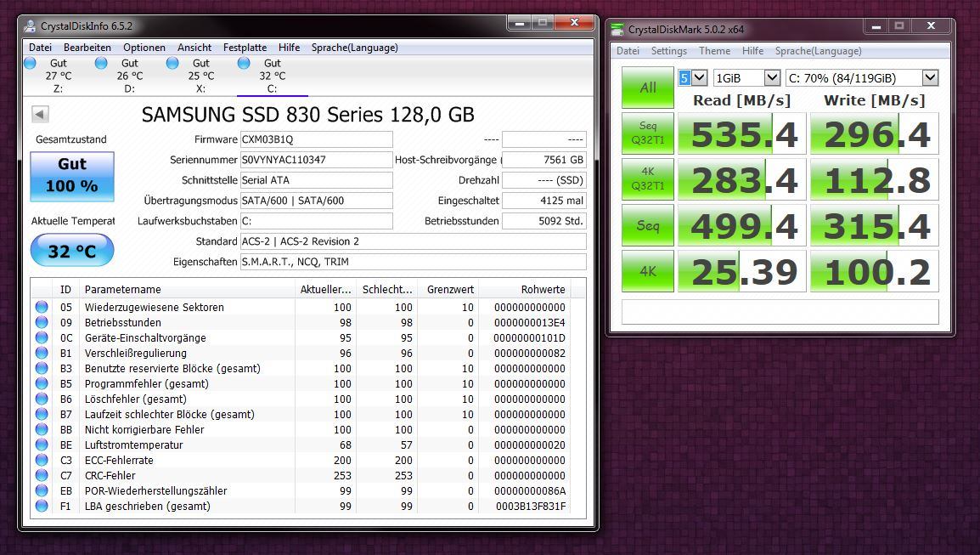The image size is (980, 555).
Task: Click status orb for Geräte-Einschaltvorgänge row
Action: click(x=42, y=338)
